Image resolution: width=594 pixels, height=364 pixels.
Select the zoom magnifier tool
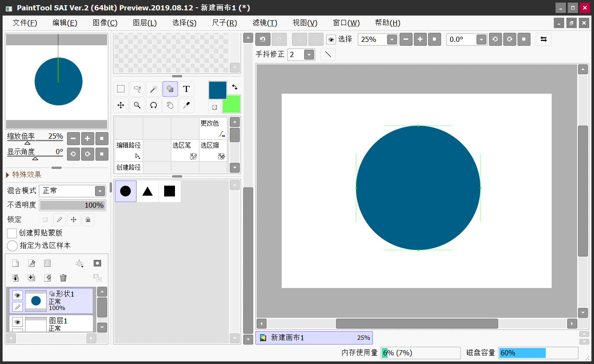[x=137, y=105]
